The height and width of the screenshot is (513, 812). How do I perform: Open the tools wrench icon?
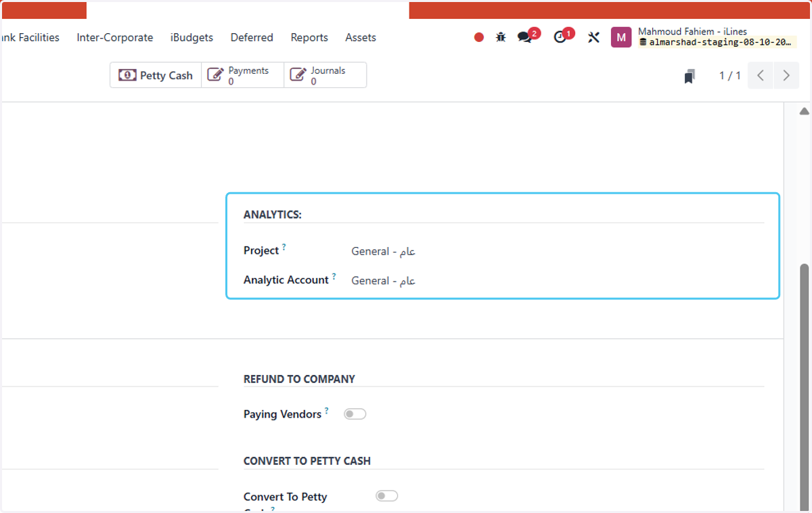(x=593, y=37)
